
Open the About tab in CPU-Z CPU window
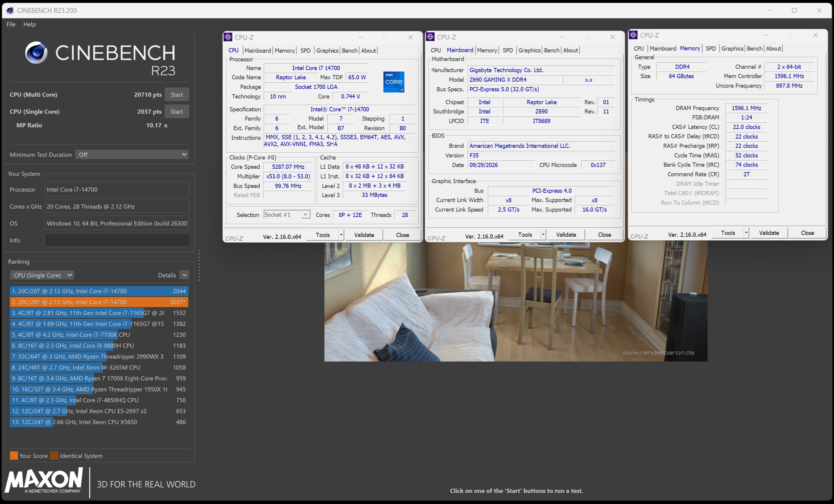point(368,51)
